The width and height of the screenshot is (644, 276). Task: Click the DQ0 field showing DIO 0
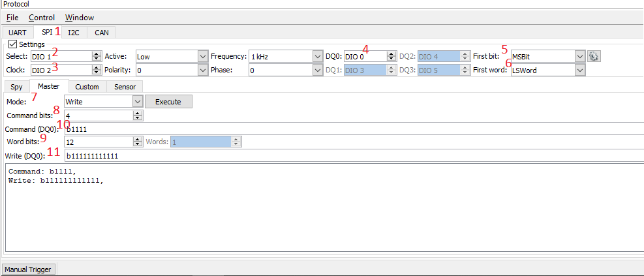pos(365,56)
